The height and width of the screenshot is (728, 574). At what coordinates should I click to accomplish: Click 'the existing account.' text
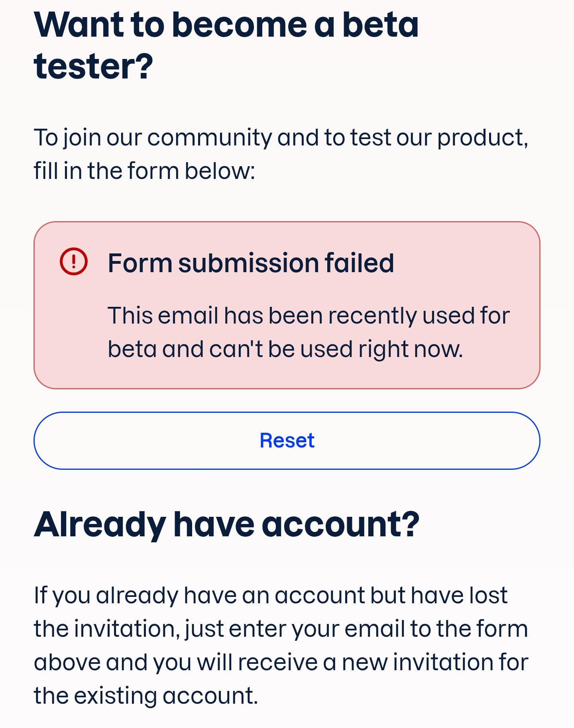click(x=146, y=696)
